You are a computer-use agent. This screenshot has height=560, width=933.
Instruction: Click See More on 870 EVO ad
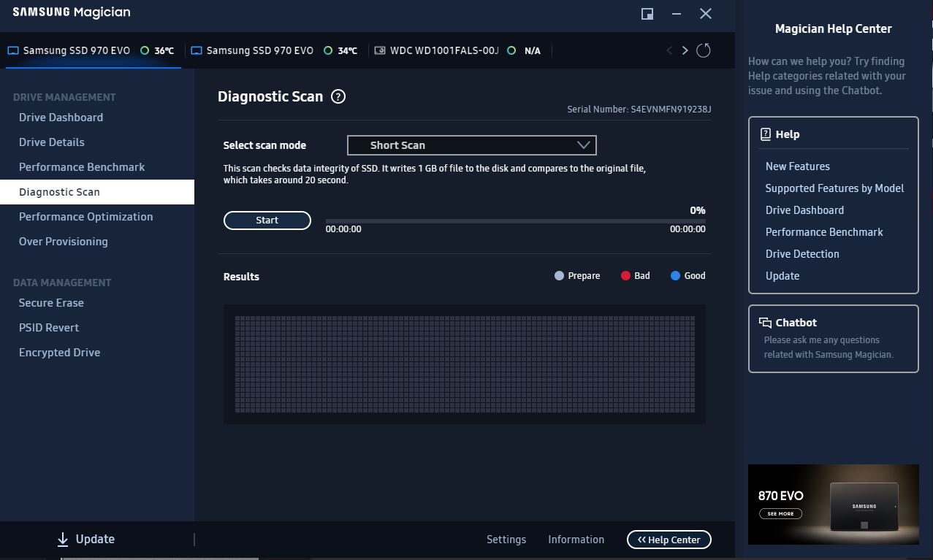coord(780,513)
